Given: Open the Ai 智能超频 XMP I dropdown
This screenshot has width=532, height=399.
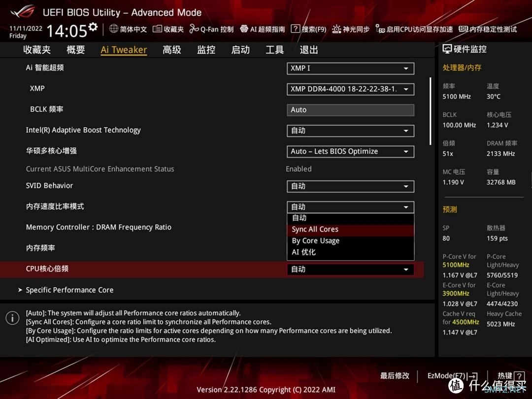Looking at the screenshot, I should click(x=351, y=68).
